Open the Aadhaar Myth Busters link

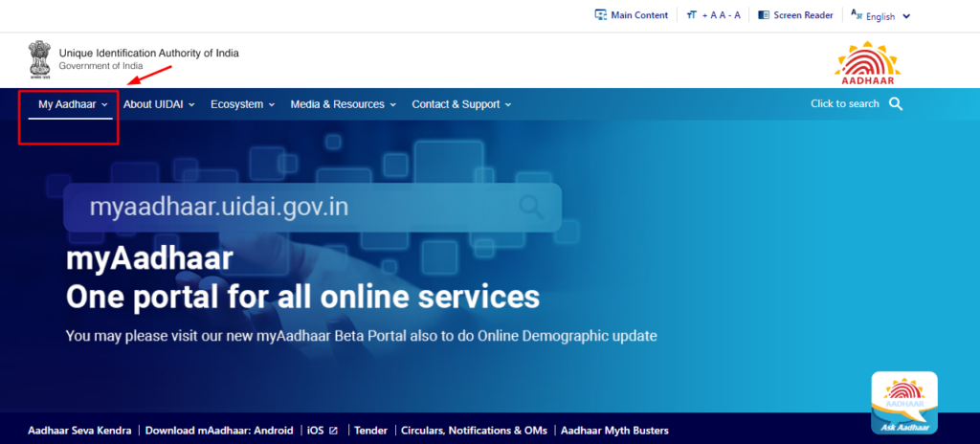tap(614, 431)
